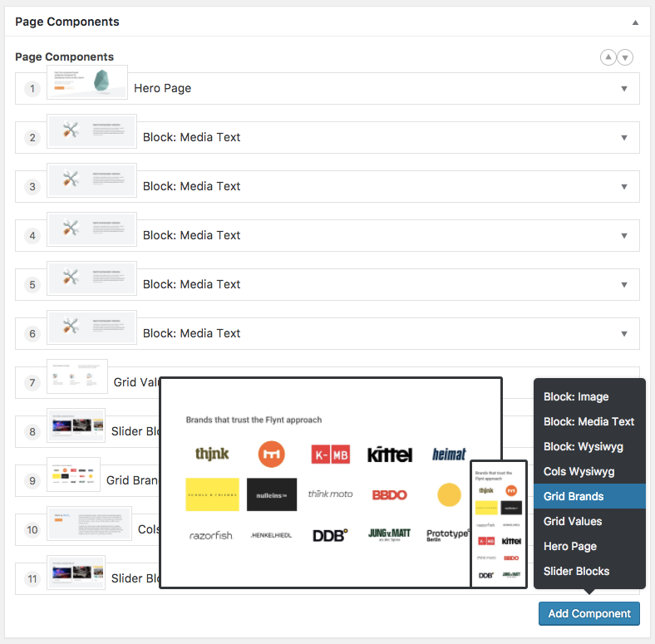The image size is (655, 644).
Task: Click the nulleins black logo in preview
Action: [272, 495]
